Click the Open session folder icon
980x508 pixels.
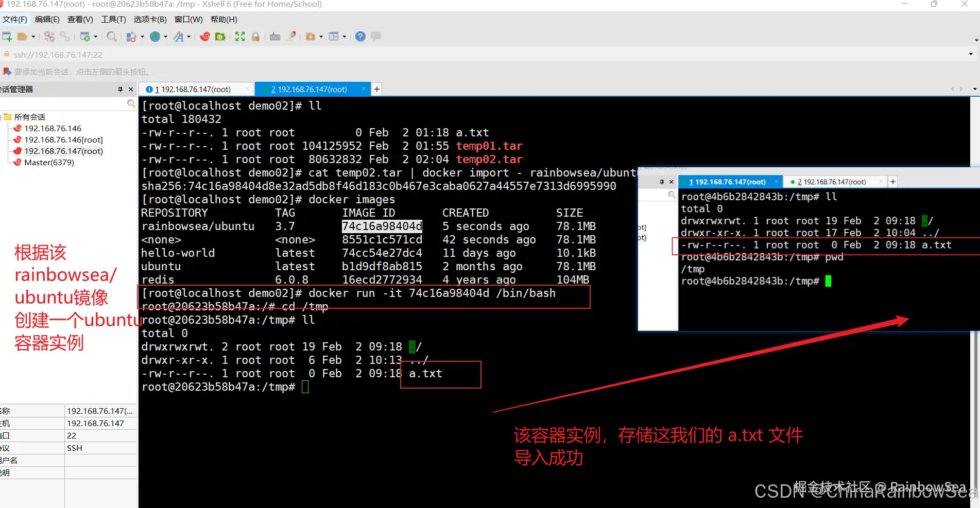click(x=22, y=37)
